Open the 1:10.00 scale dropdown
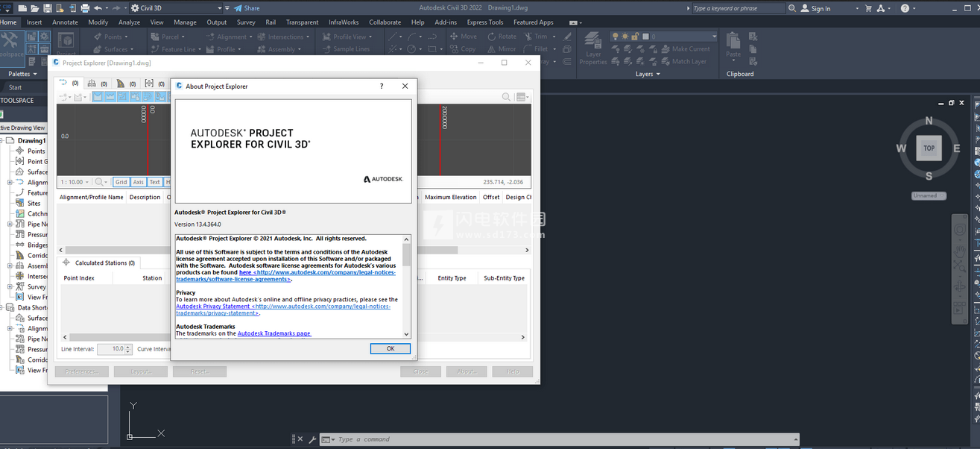Image resolution: width=980 pixels, height=449 pixels. coord(75,182)
